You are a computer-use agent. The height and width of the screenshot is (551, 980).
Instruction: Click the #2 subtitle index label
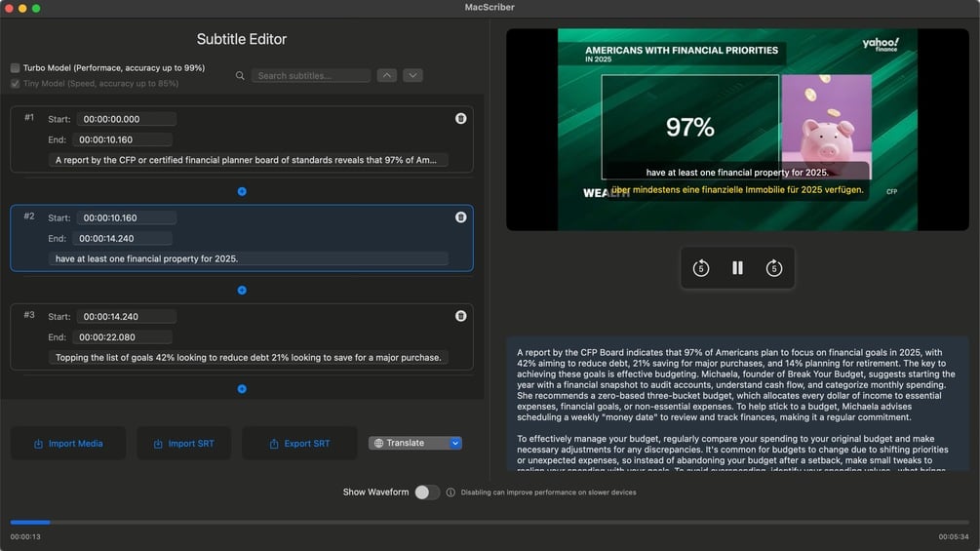click(28, 216)
